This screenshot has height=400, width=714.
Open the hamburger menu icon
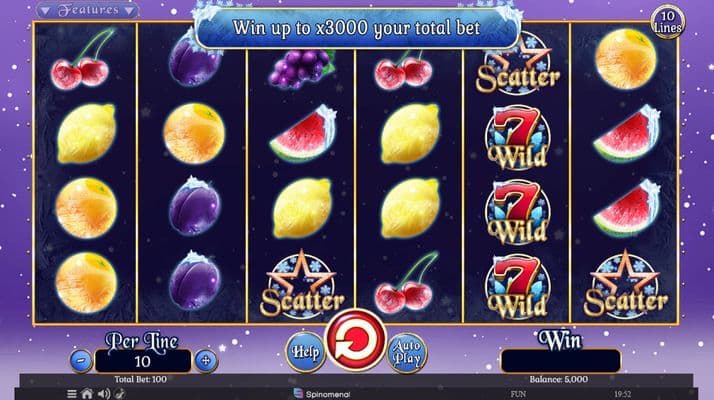point(71,394)
